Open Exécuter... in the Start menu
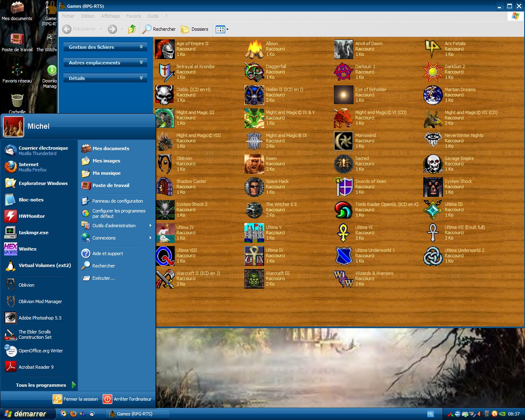 [116, 278]
